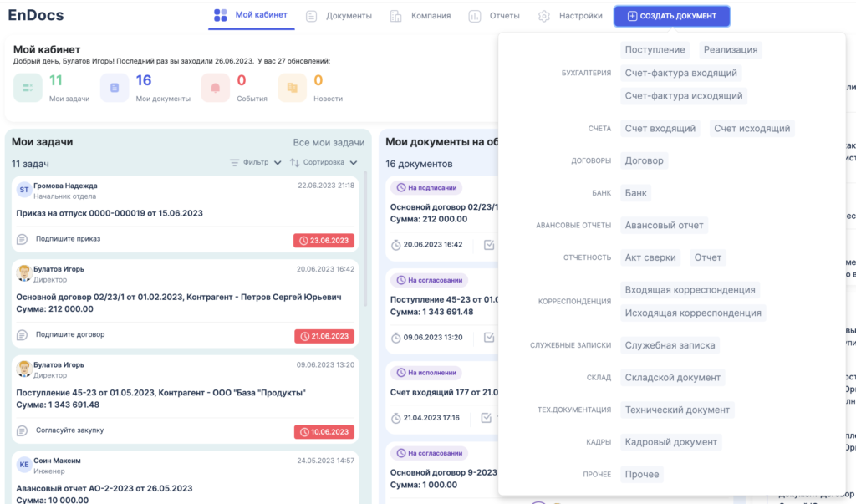Select Авансовый отчет chip in menu
This screenshot has height=504, width=856.
tap(664, 225)
